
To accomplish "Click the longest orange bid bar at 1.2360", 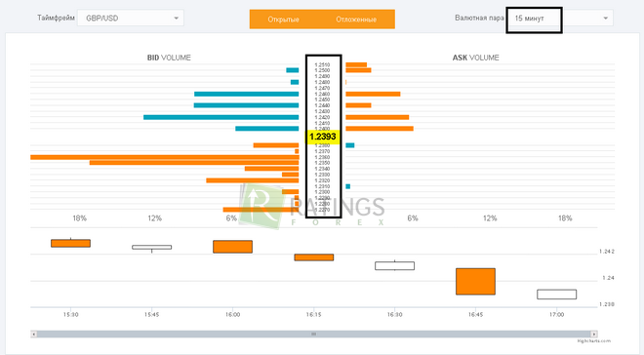I will pyautogui.click(x=165, y=157).
